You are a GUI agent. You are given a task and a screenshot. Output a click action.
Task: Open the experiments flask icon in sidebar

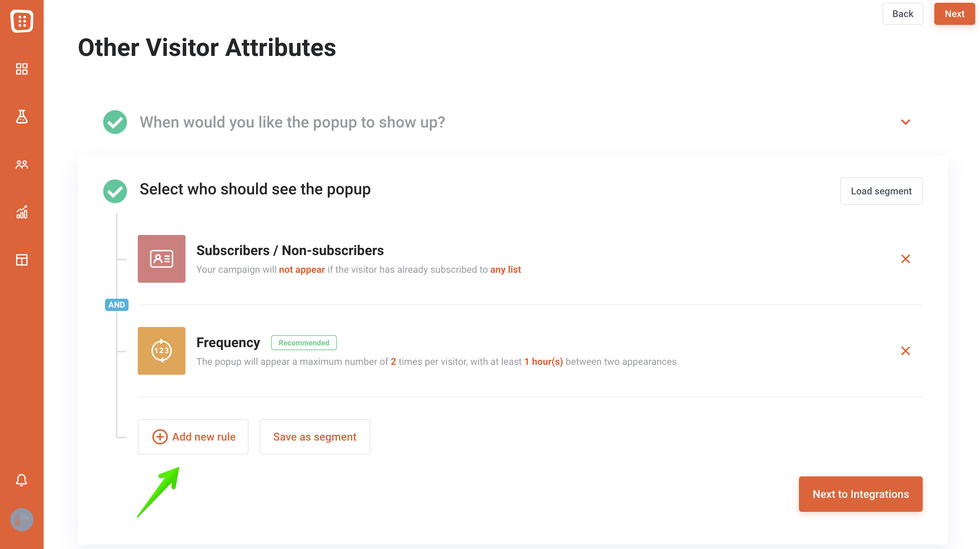[22, 117]
